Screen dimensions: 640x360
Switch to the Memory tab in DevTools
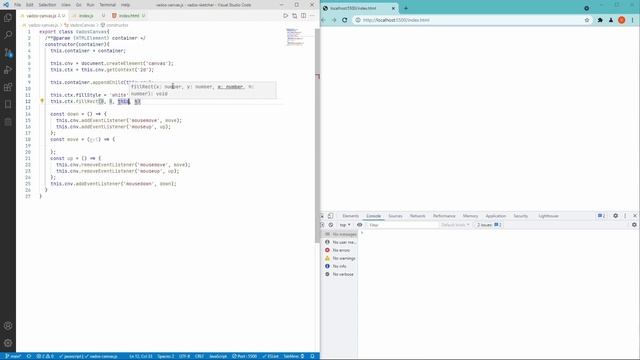click(x=470, y=216)
